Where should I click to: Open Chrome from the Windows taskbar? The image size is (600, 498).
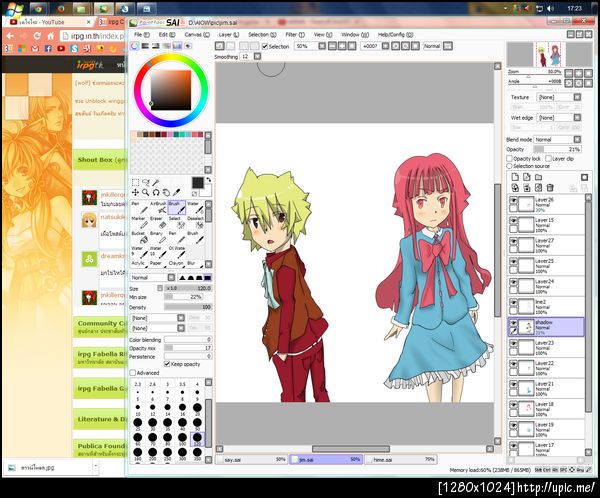coord(38,8)
